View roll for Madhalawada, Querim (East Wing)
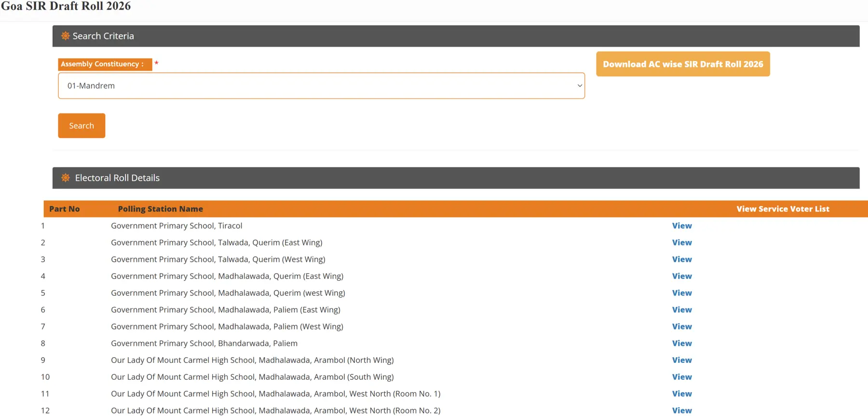 (x=682, y=276)
